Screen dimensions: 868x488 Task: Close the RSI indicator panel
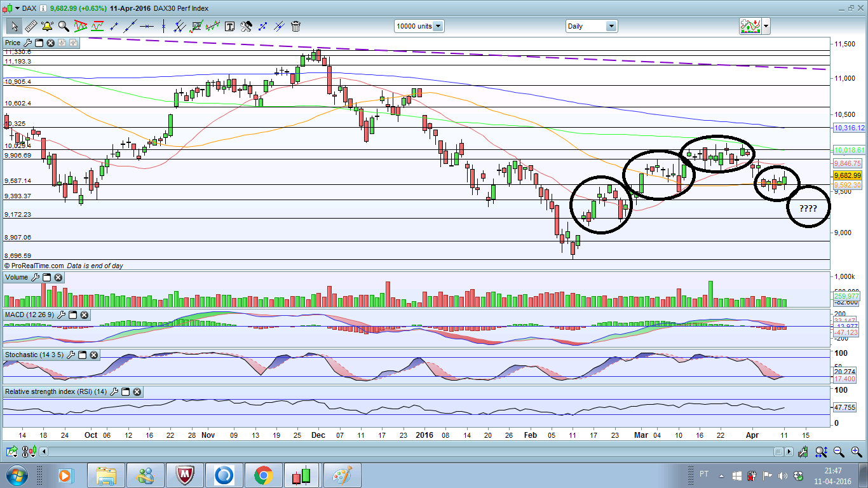137,392
